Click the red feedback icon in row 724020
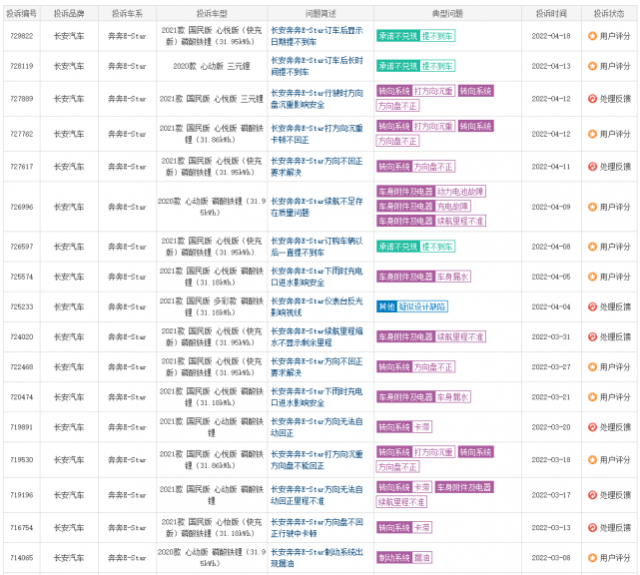640x575 pixels. coord(592,337)
